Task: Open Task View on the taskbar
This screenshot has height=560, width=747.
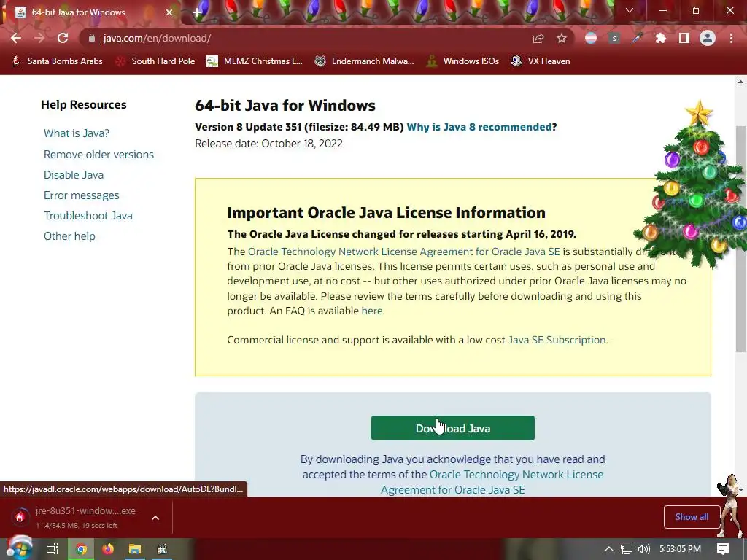Action: [53, 549]
